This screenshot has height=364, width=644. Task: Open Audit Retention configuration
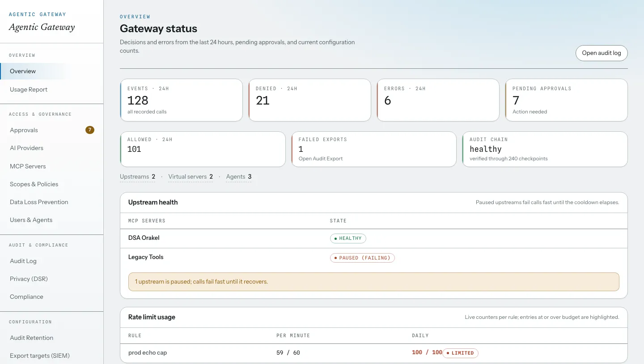point(51,338)
